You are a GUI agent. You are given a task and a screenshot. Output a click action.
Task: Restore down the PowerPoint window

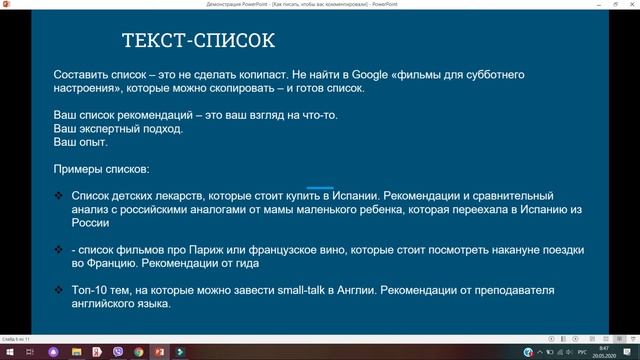pos(616,4)
